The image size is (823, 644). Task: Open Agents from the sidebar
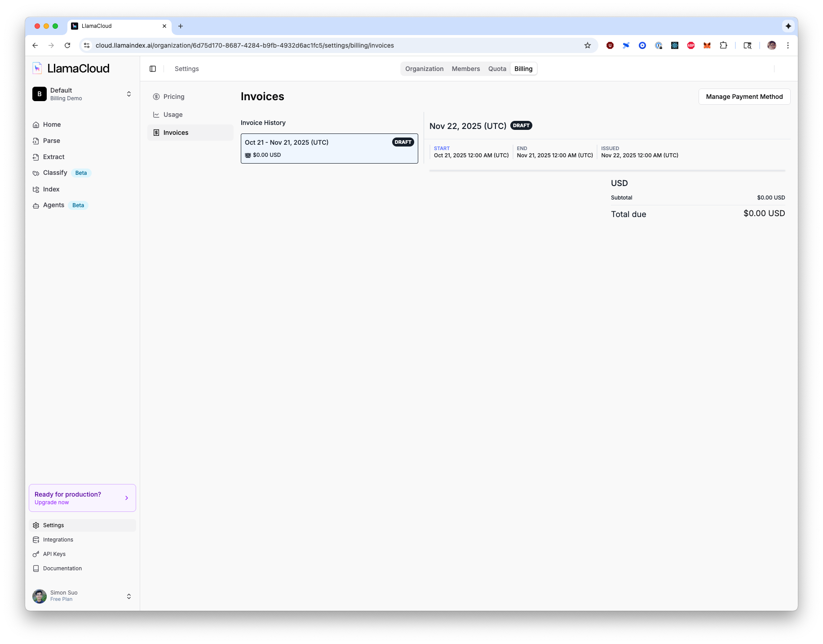pos(53,205)
